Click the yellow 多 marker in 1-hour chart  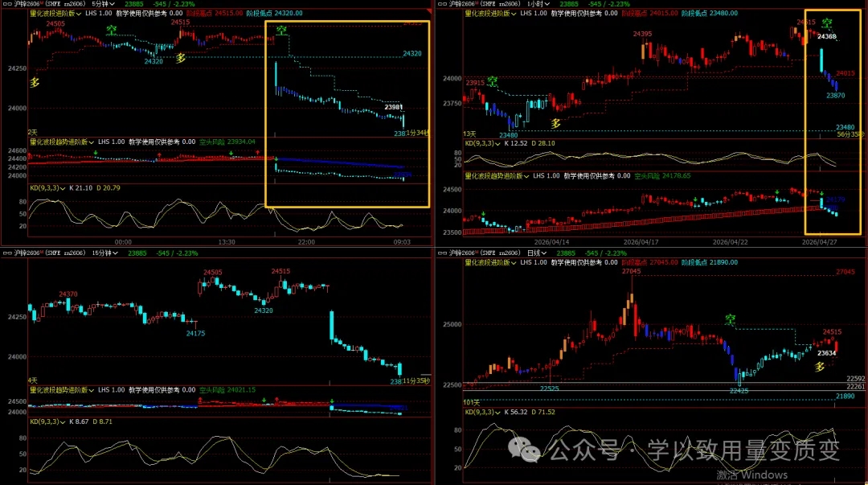click(x=555, y=123)
